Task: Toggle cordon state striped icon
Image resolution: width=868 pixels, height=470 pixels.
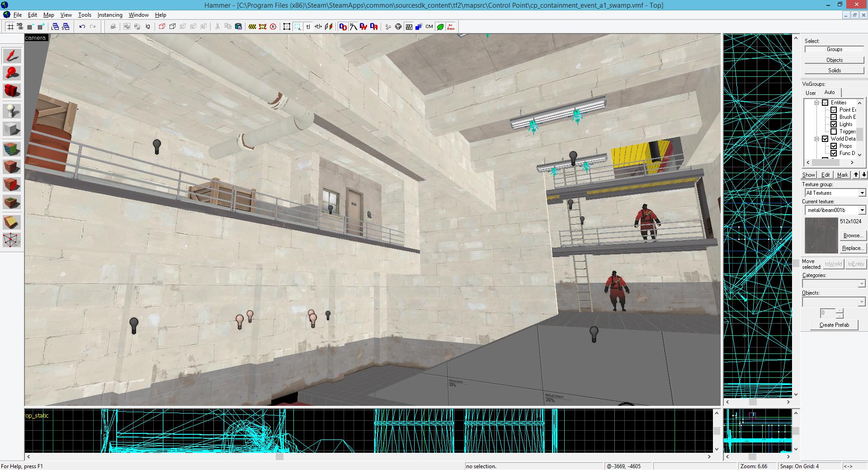Action: (x=252, y=27)
